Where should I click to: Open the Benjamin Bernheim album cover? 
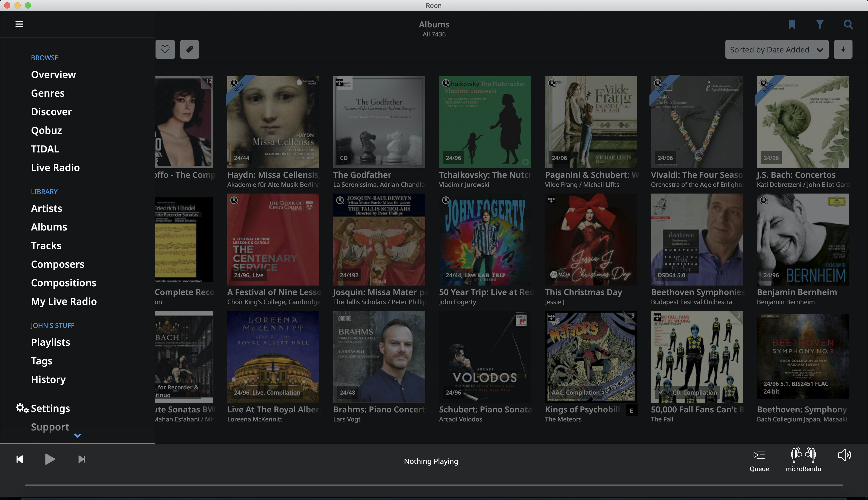(803, 239)
